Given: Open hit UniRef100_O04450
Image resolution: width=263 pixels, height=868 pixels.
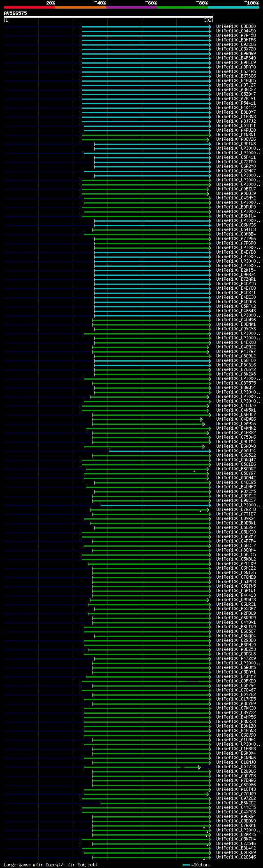Looking at the screenshot, I should point(236,31).
